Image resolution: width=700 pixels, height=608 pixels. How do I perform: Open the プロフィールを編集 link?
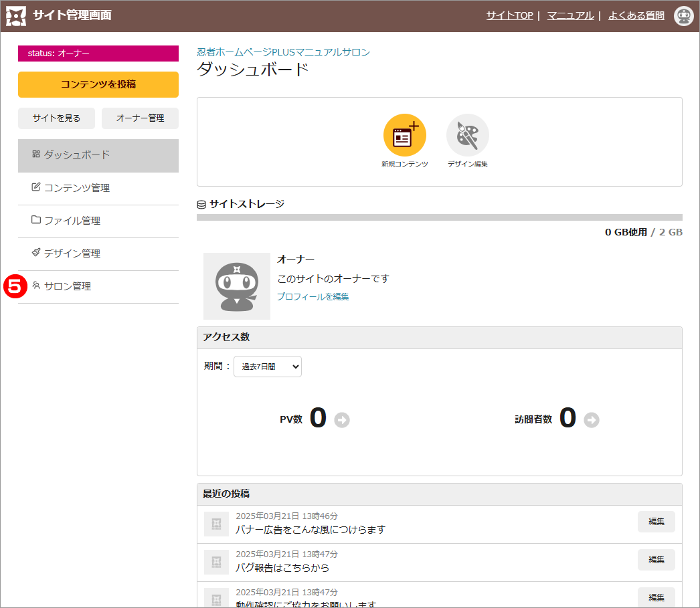pyautogui.click(x=313, y=296)
